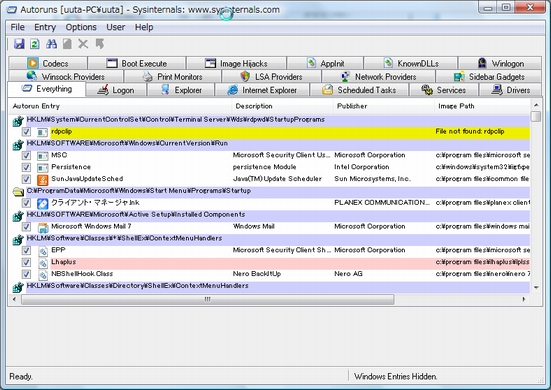
Task: Click the registry icon beside Terminal Server key
Action: click(x=18, y=121)
